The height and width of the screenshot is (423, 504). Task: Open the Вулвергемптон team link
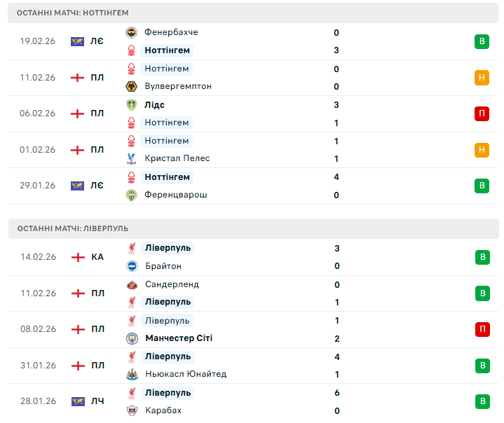coord(177,86)
